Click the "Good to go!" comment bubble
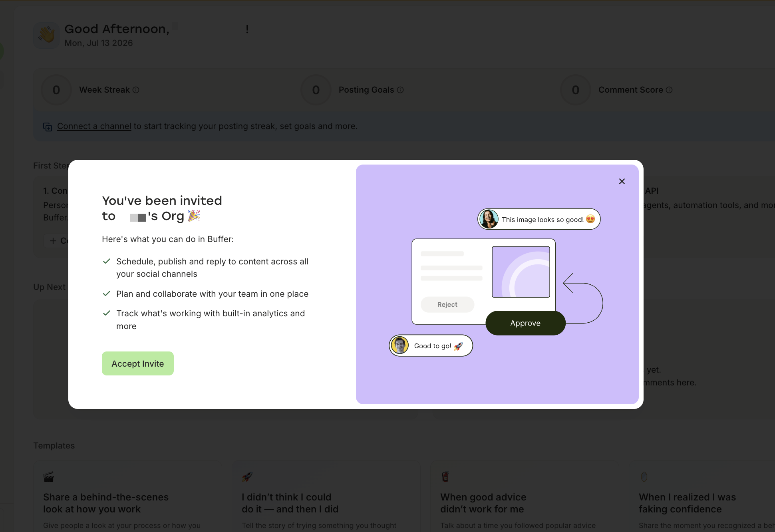This screenshot has width=775, height=532. pyautogui.click(x=431, y=345)
